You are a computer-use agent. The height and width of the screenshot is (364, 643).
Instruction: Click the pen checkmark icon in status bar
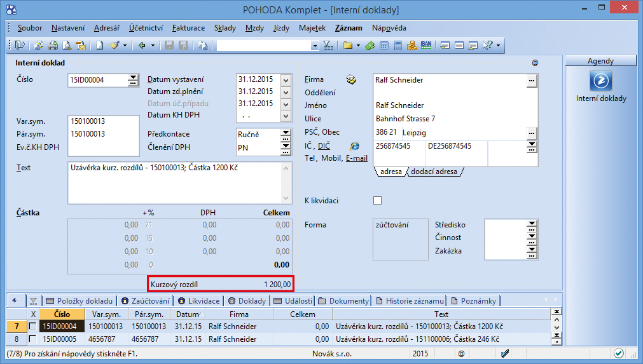point(505,353)
